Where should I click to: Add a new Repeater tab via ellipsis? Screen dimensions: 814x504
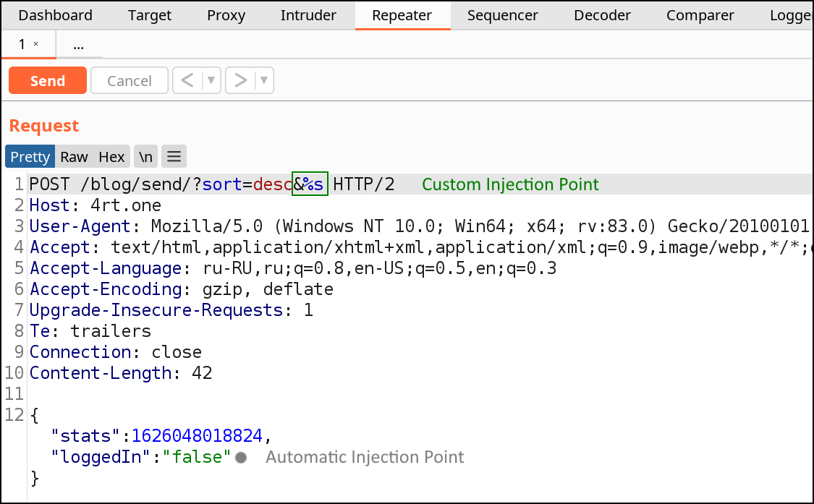click(78, 46)
